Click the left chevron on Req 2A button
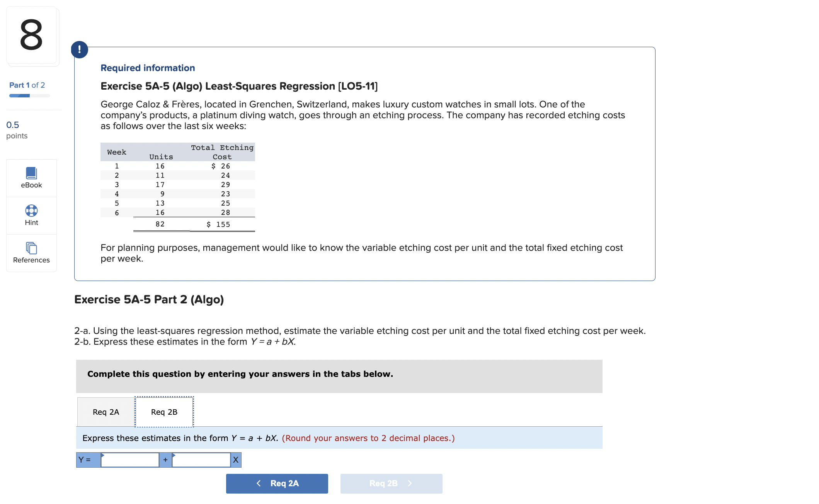 click(x=258, y=483)
